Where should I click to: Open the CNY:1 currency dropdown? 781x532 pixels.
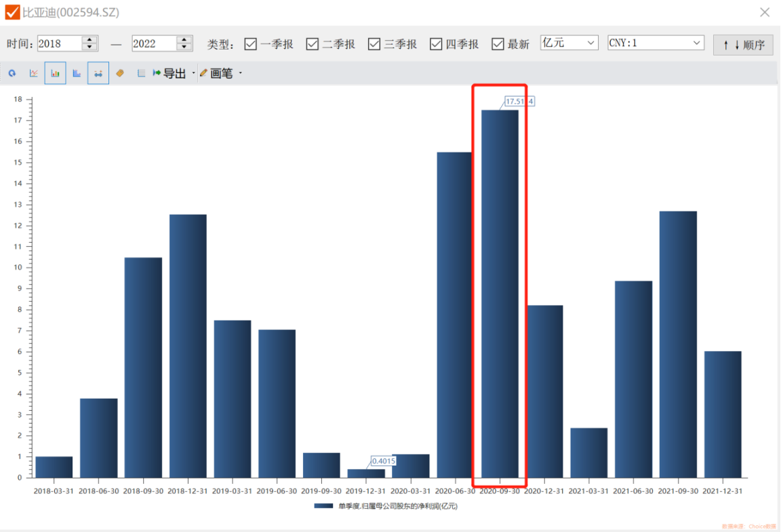(x=656, y=43)
